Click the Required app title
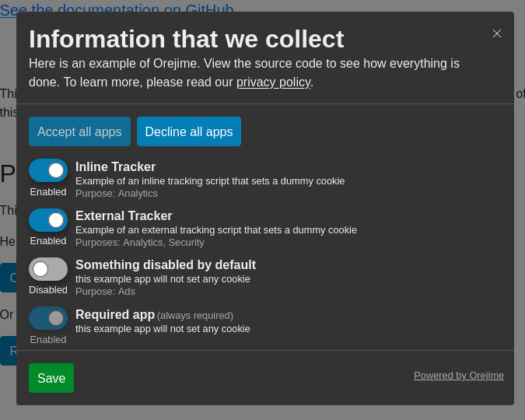 [x=115, y=314]
